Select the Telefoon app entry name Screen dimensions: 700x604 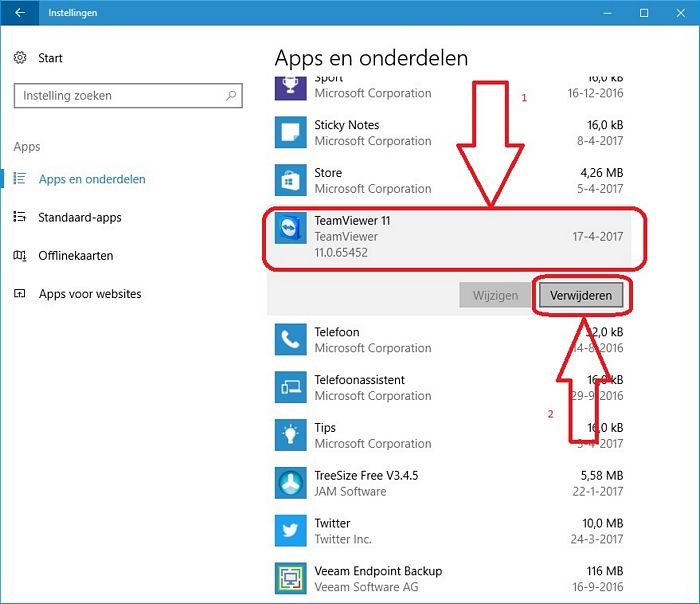coord(337,332)
